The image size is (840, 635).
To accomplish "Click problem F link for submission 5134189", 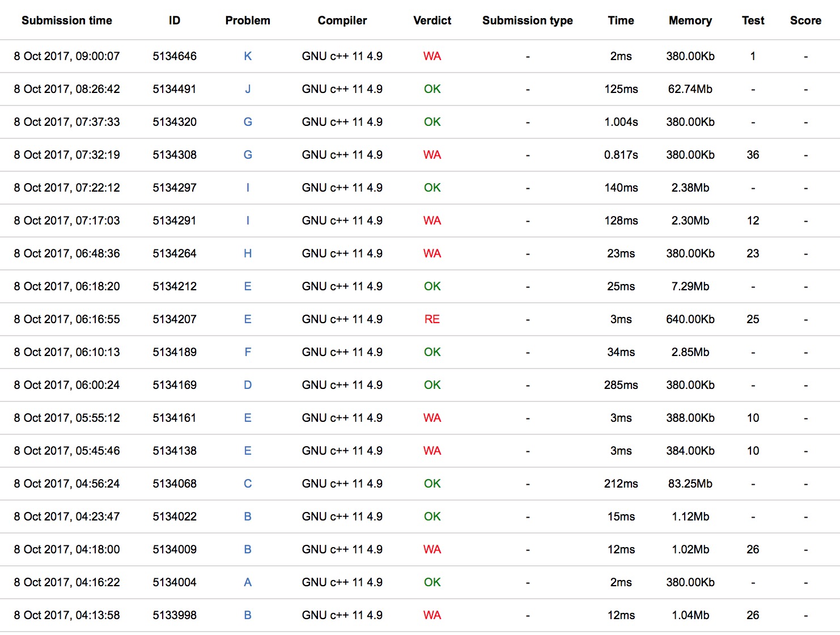I will point(248,352).
